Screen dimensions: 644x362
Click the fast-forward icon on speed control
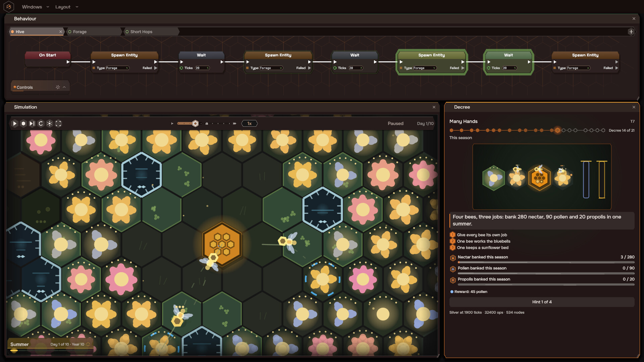[x=234, y=124]
